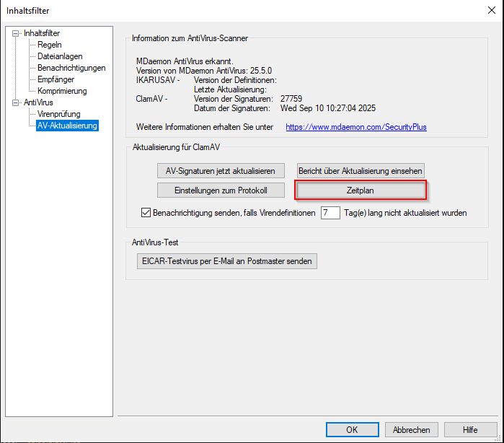Image resolution: width=504 pixels, height=443 pixels.
Task: Open the Virenprüfung tree entry
Action: (59, 114)
